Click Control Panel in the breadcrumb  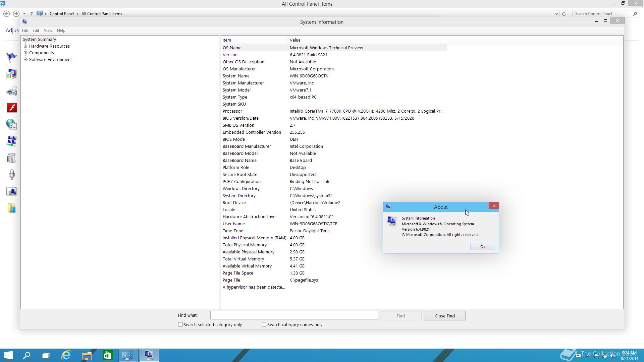62,14
